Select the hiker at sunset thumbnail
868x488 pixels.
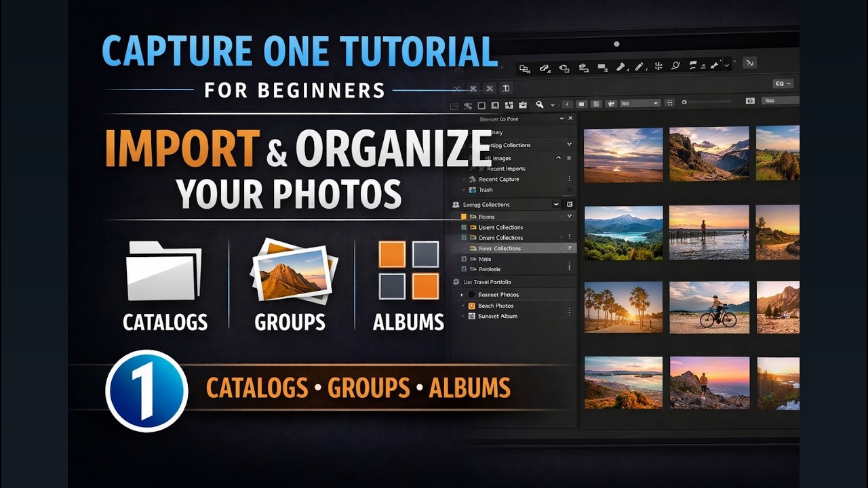[709, 383]
